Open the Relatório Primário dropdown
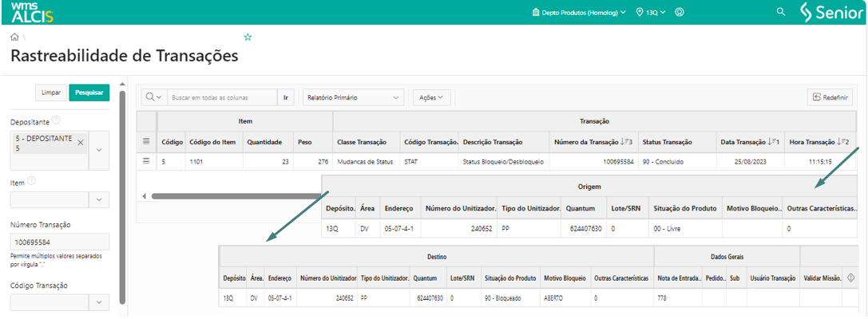 354,97
